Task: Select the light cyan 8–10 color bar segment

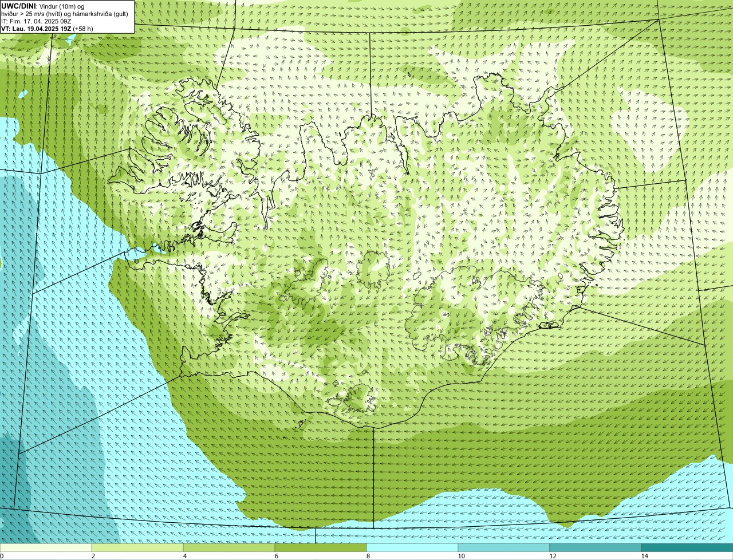Action: click(412, 547)
